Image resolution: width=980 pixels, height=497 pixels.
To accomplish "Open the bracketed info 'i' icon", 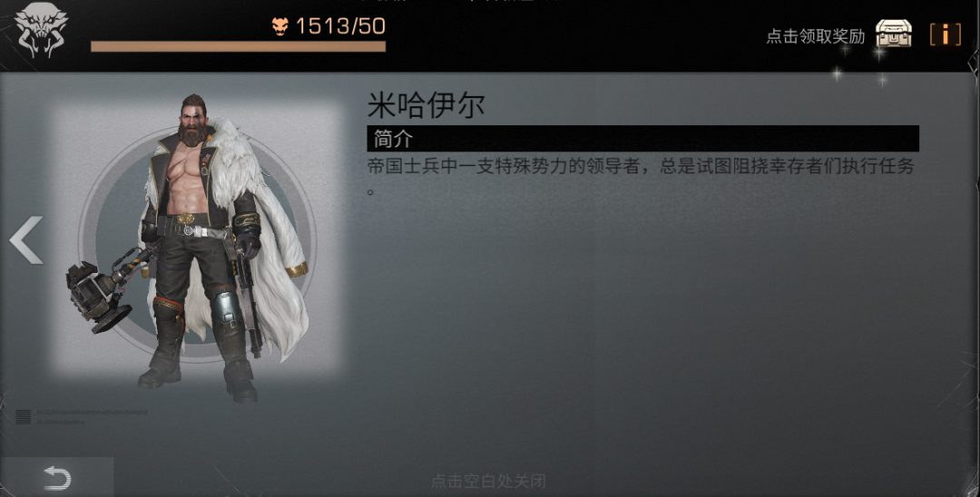I will click(945, 34).
